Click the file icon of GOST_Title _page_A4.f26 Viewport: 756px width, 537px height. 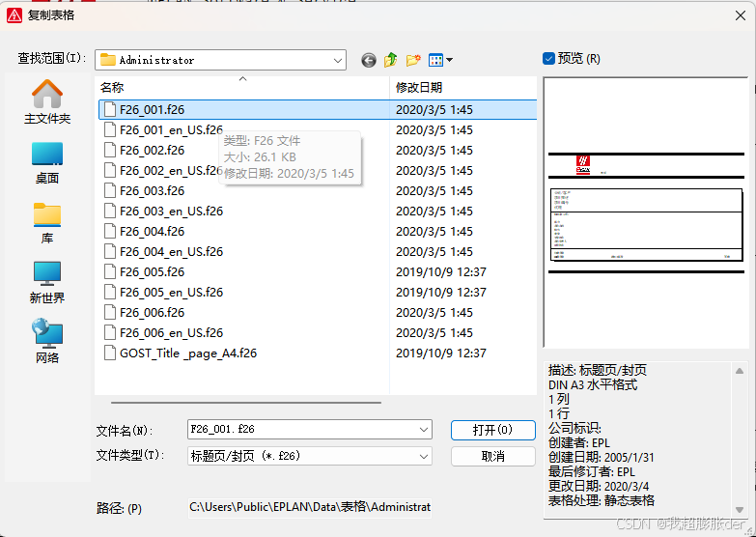pos(110,353)
